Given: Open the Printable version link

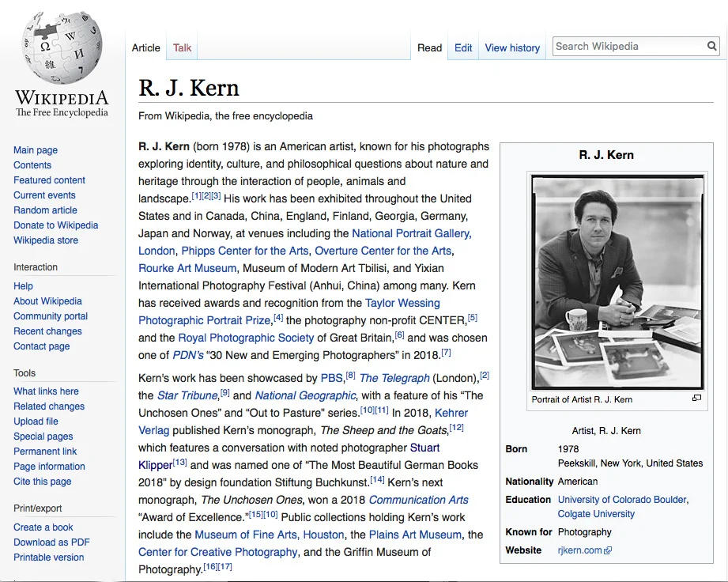Looking at the screenshot, I should click(x=49, y=557).
